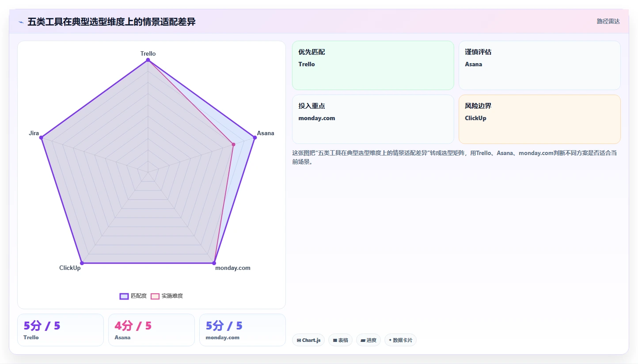Click the star icon in the 数据卡片 chip
This screenshot has width=638, height=364.
tap(390, 340)
